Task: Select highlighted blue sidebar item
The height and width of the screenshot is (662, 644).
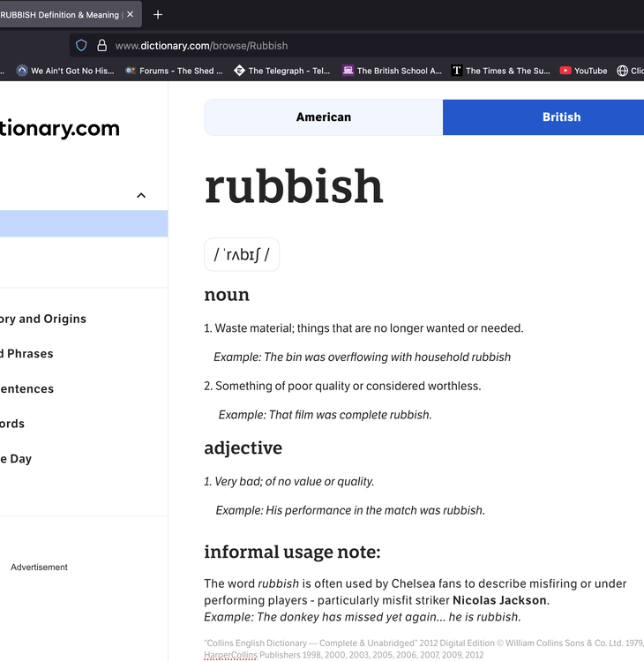Action: click(84, 223)
